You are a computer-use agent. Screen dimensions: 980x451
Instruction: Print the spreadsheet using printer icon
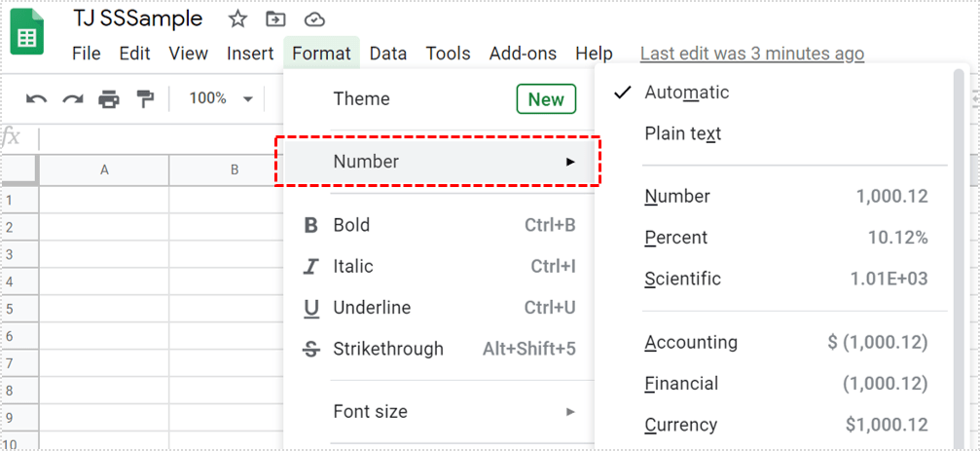[109, 98]
